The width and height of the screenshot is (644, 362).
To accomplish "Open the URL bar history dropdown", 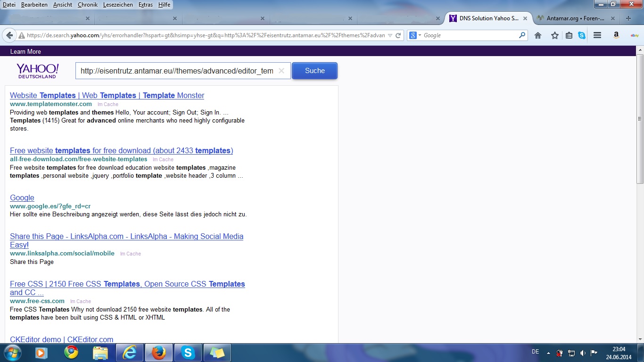I will point(390,35).
